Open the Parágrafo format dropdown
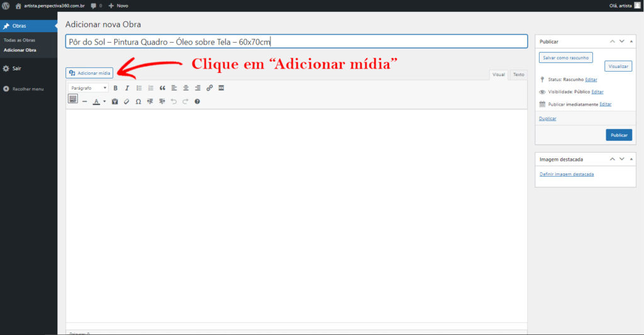The width and height of the screenshot is (644, 335). pos(88,88)
